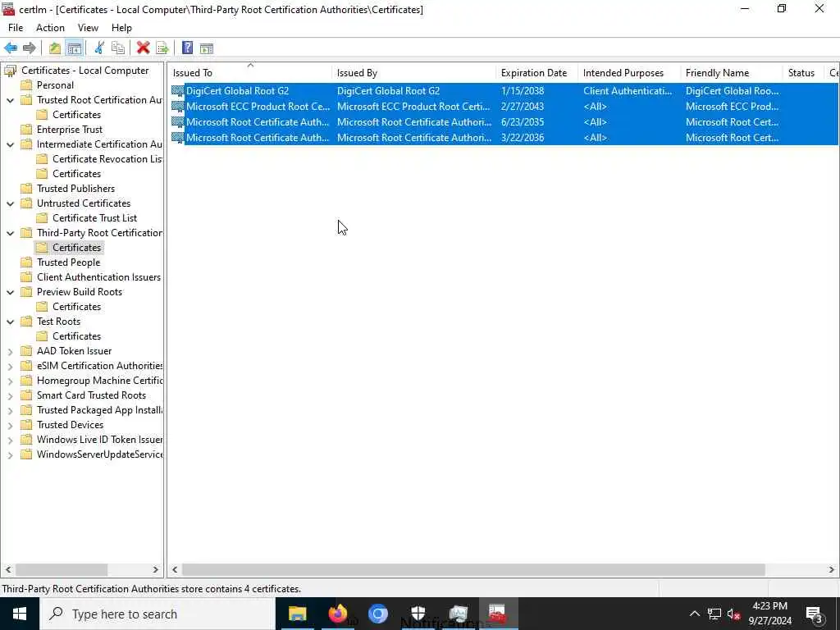Open the Action menu
This screenshot has height=630, width=840.
[50, 28]
